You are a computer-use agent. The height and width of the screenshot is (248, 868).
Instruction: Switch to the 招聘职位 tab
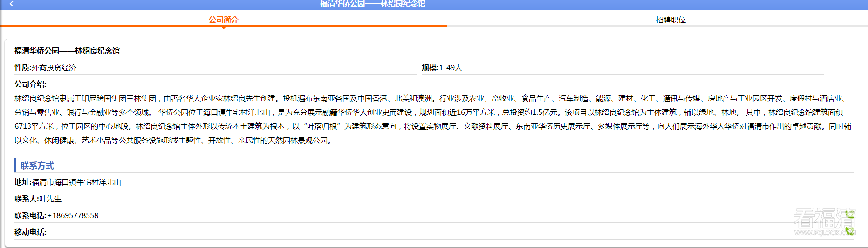pyautogui.click(x=671, y=20)
